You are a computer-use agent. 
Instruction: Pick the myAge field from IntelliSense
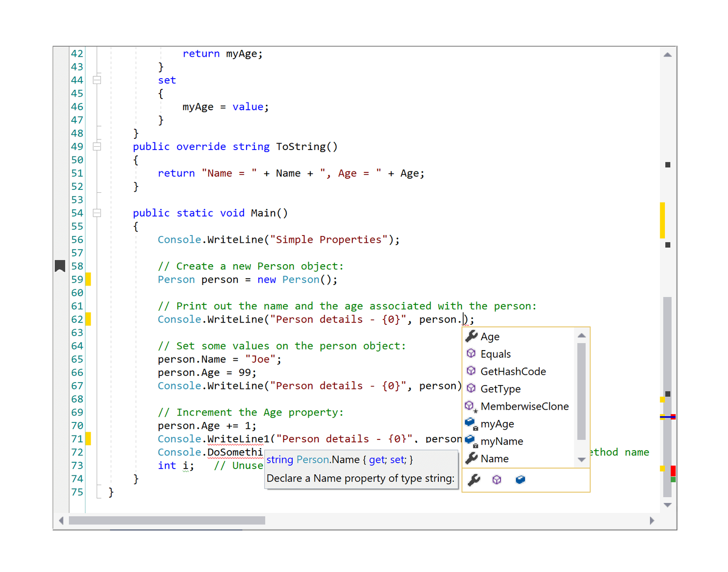tap(497, 423)
